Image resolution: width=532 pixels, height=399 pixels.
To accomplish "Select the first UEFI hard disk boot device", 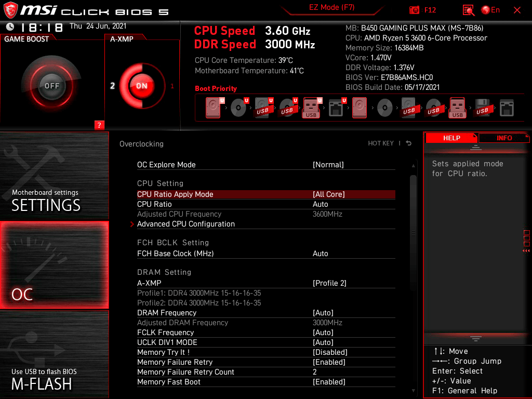I will click(213, 108).
